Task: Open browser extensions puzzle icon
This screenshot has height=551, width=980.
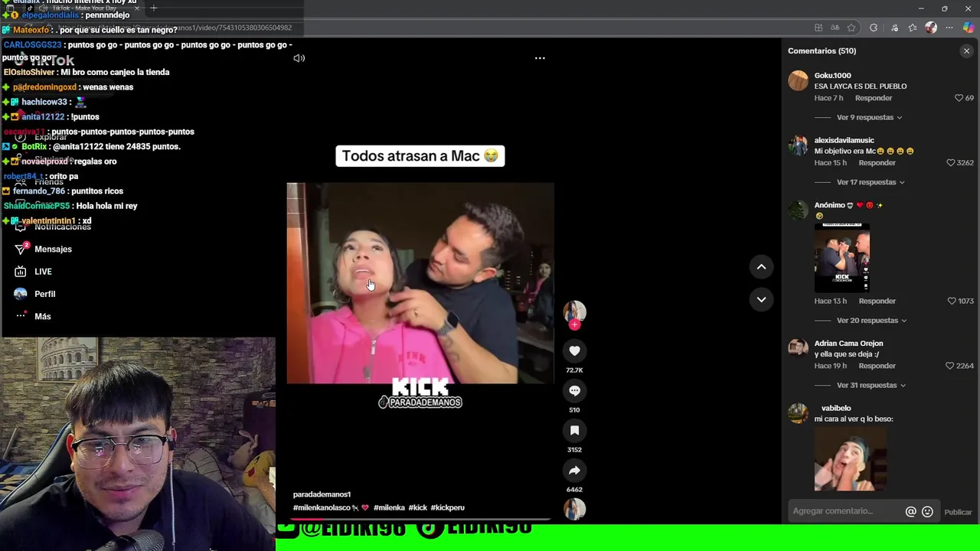Action: tap(874, 28)
